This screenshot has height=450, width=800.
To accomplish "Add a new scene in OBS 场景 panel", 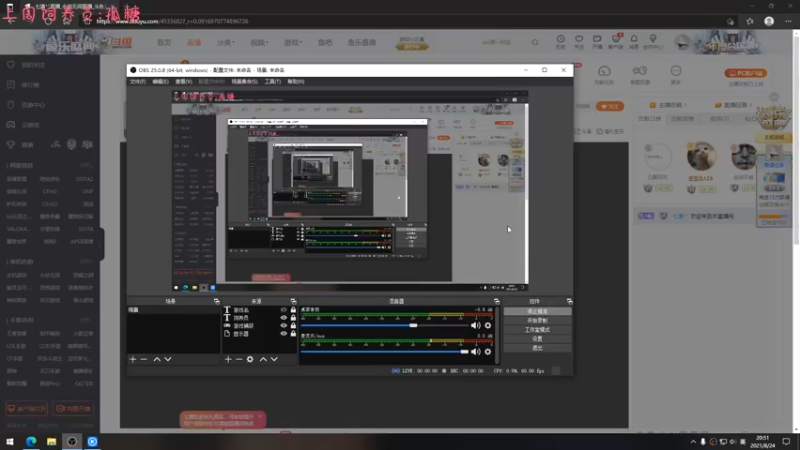I will (133, 359).
